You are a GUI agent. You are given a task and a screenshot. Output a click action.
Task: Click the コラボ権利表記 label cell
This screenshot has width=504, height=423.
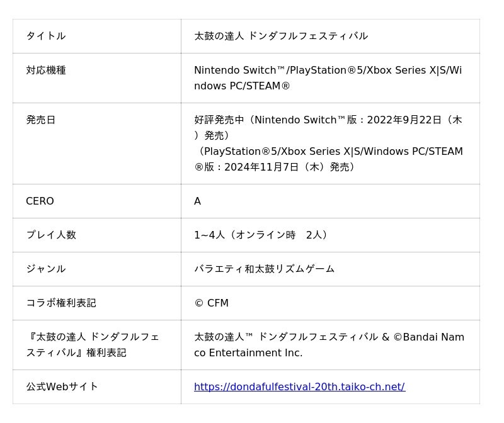click(60, 303)
